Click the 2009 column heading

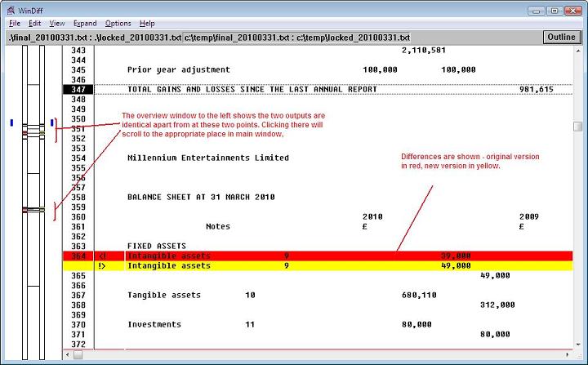point(528,217)
